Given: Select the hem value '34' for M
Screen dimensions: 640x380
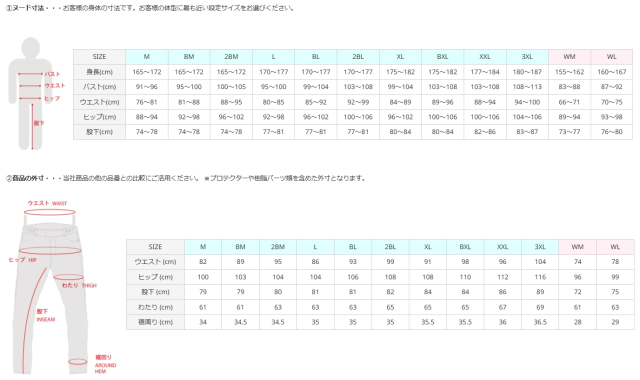Looking at the screenshot, I should (203, 322).
